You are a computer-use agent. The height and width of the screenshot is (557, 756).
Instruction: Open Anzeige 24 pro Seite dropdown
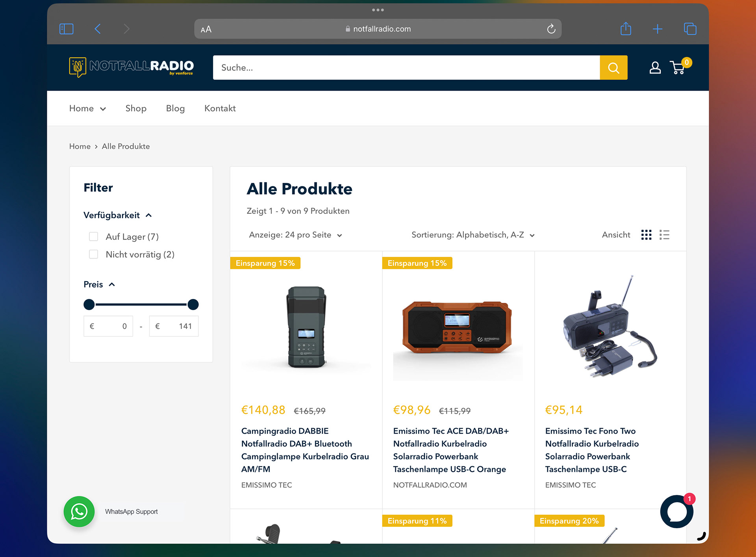(295, 235)
